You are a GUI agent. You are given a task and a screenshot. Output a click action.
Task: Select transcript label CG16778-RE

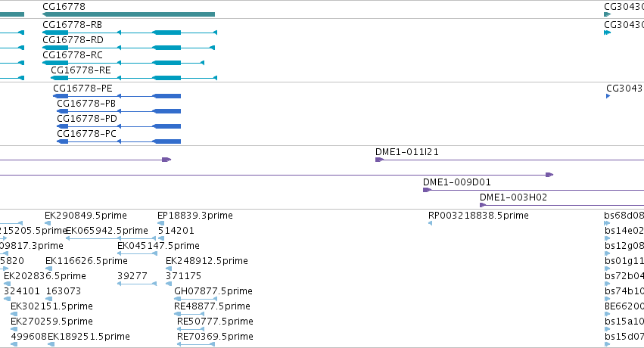click(81, 70)
